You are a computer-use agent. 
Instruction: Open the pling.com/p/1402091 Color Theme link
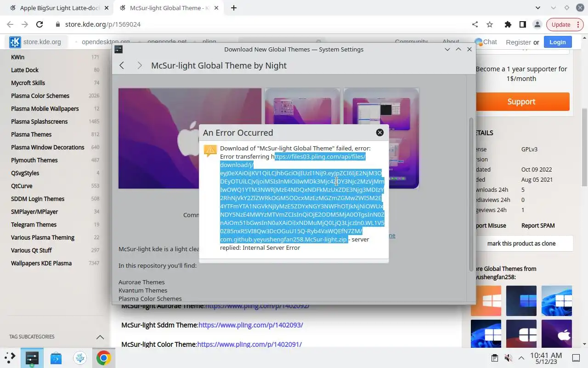[x=249, y=344]
